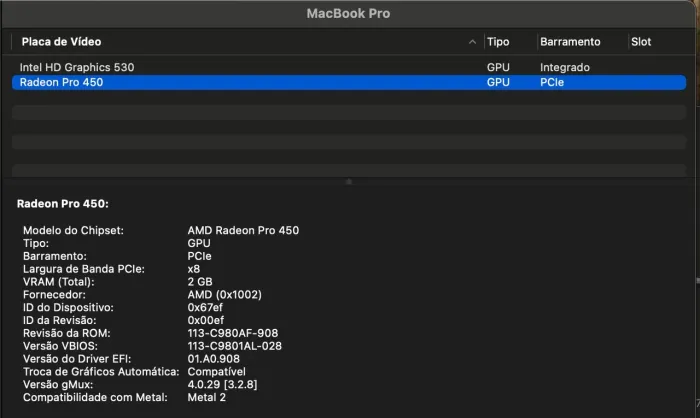Click the Largura de Banda PCIe label
Viewport: 700px width, 418px height.
coord(84,269)
